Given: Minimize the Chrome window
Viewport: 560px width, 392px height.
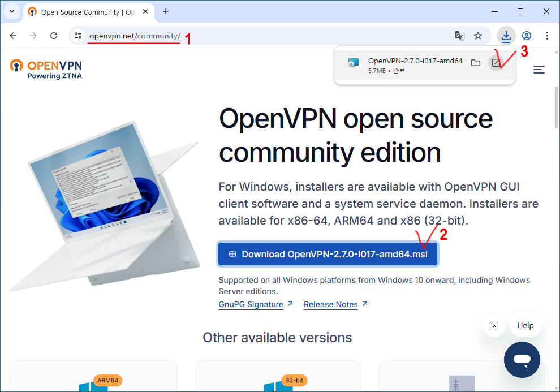Looking at the screenshot, I should [494, 11].
